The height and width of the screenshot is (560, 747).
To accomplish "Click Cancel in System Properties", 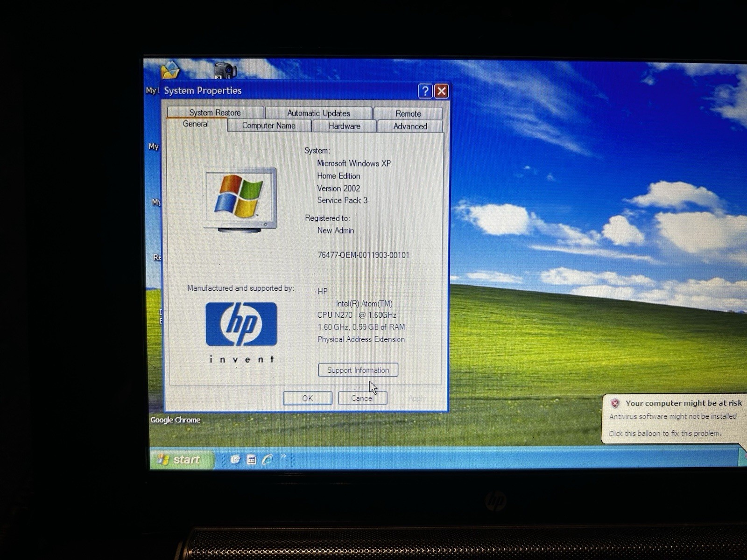I will [362, 398].
